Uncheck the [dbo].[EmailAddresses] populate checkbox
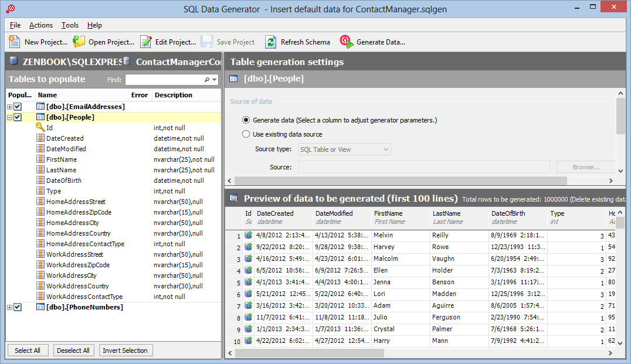This screenshot has width=631, height=364. pos(18,107)
